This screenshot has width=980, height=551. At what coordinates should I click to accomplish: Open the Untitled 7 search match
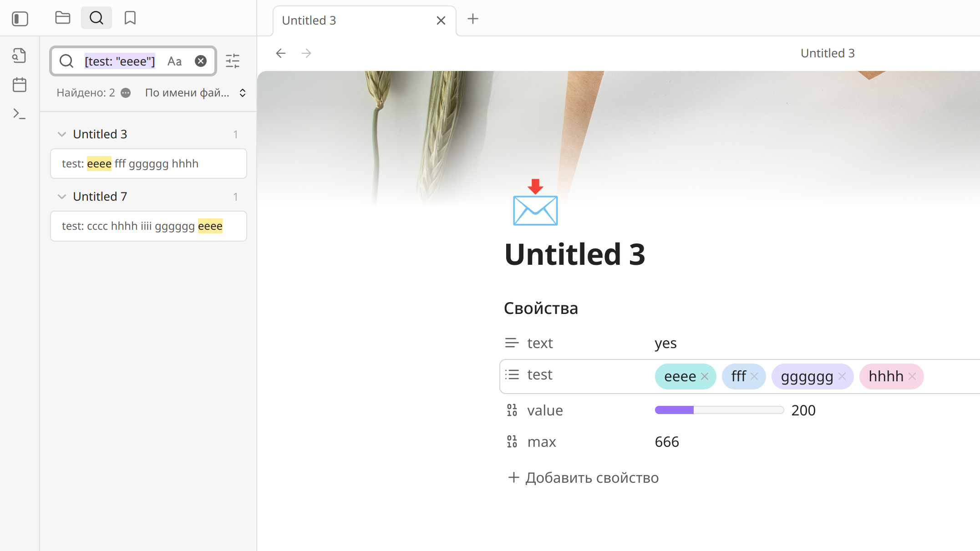click(x=148, y=226)
